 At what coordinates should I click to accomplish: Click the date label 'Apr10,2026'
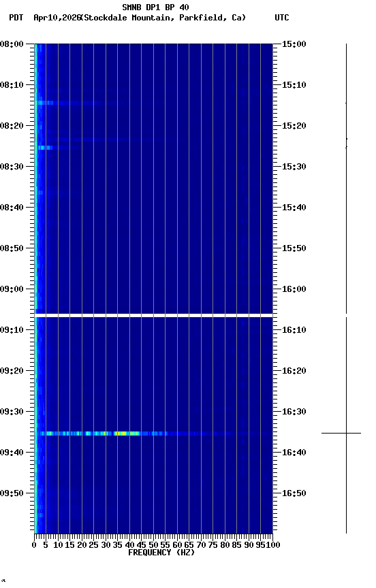[57, 18]
